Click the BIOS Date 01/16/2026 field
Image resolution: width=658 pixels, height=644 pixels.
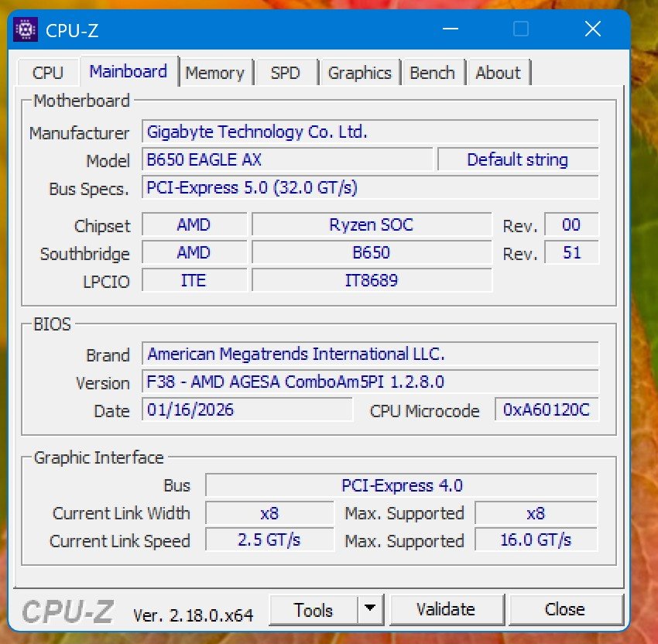[x=247, y=409]
